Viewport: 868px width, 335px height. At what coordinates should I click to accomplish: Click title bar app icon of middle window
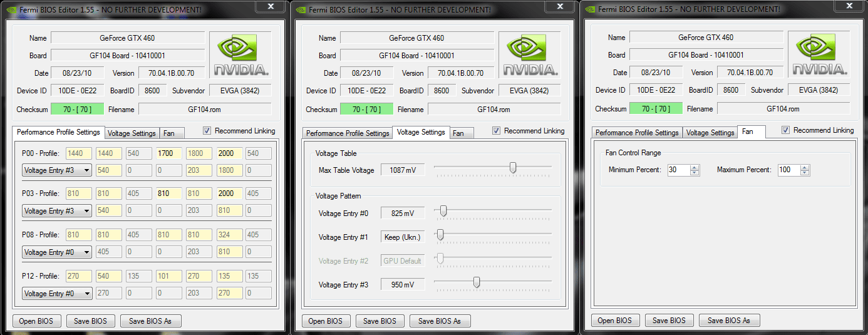(x=299, y=9)
